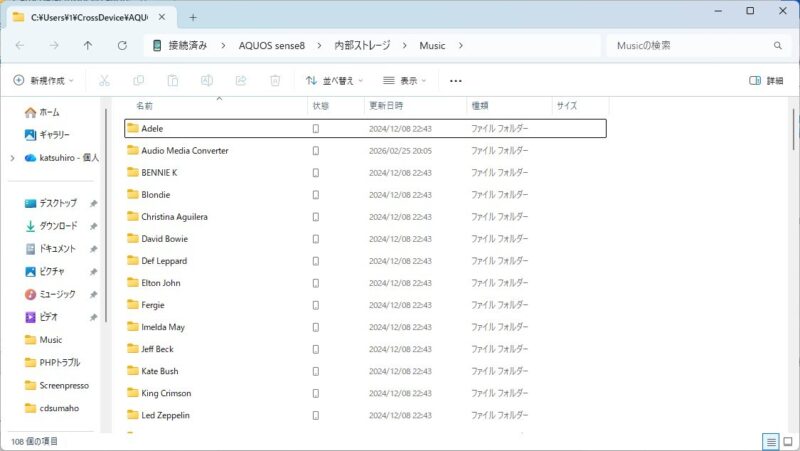Sort by the 更新日時 column header

pyautogui.click(x=386, y=105)
